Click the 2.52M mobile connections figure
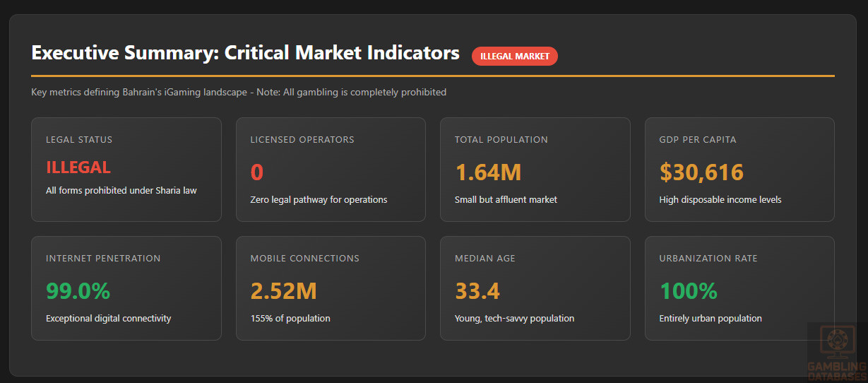Screen dimensions: 868x383 coord(283,290)
